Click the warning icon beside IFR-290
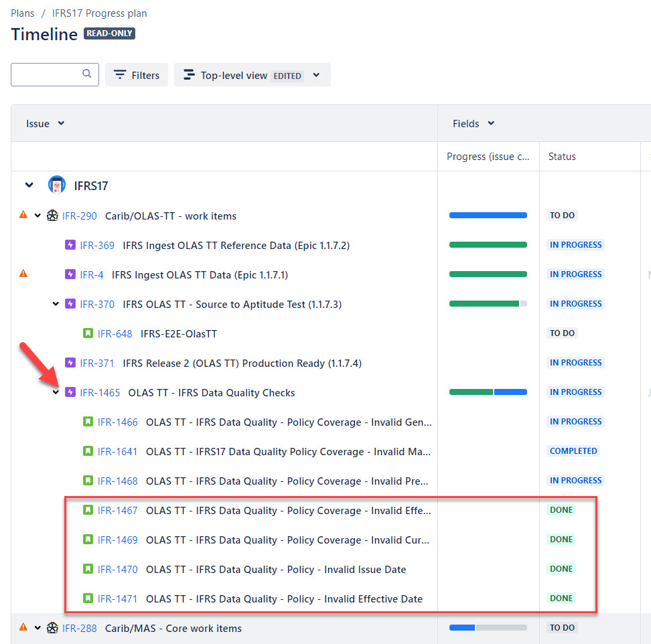Viewport: 651px width, 644px height. point(23,215)
